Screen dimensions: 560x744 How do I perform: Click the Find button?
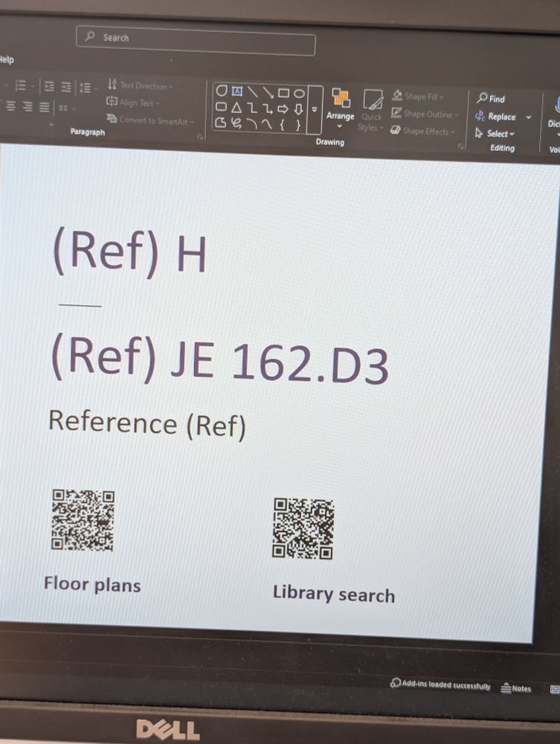[x=492, y=99]
